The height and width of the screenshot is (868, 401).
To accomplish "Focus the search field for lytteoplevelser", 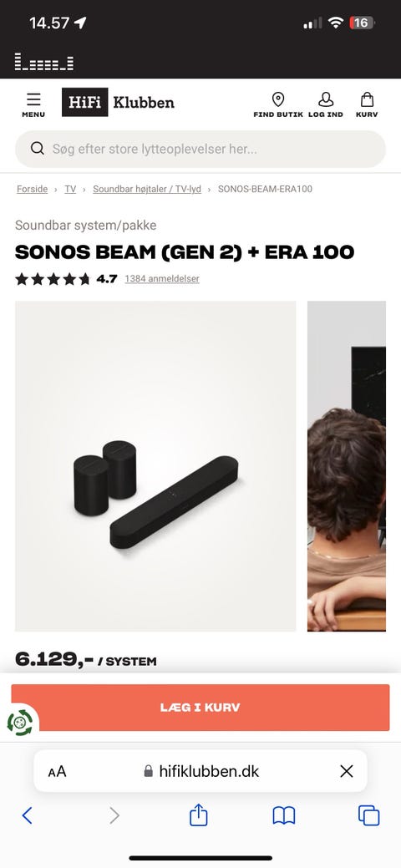I will coord(200,149).
